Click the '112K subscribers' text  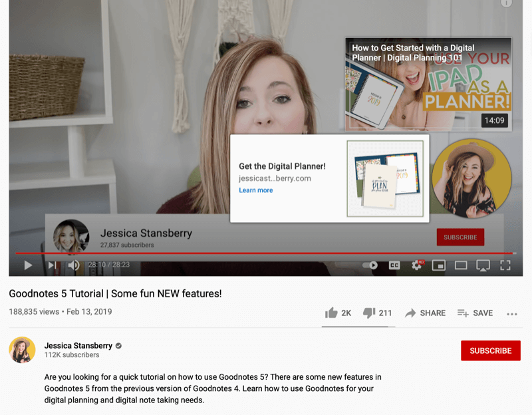pyautogui.click(x=72, y=355)
